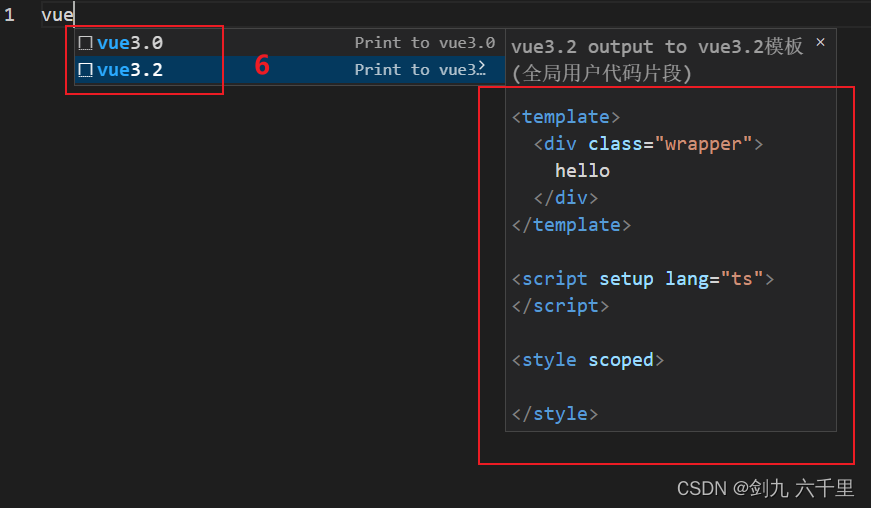Place cursor in the typed 'vue' text
This screenshot has width=871, height=508.
pyautogui.click(x=57, y=15)
